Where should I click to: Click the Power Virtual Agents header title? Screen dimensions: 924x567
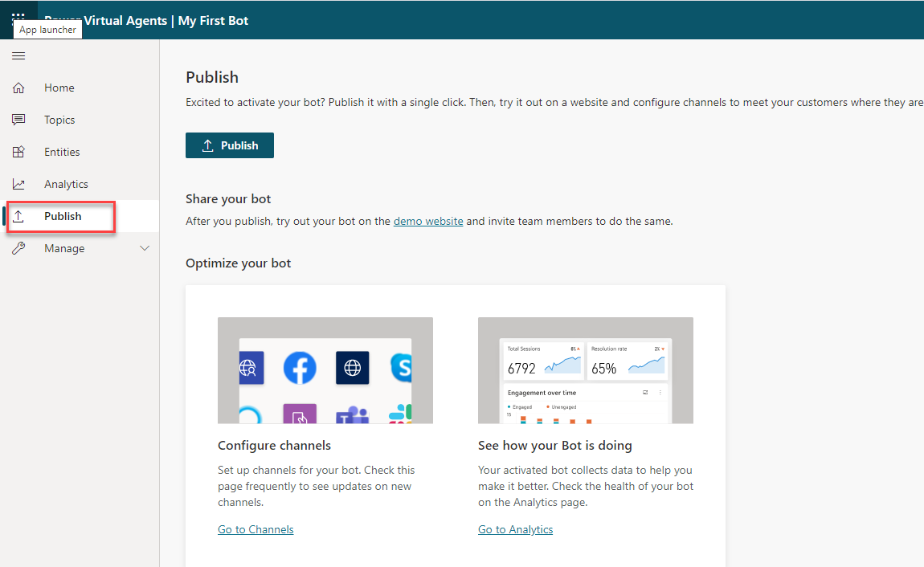pos(147,21)
